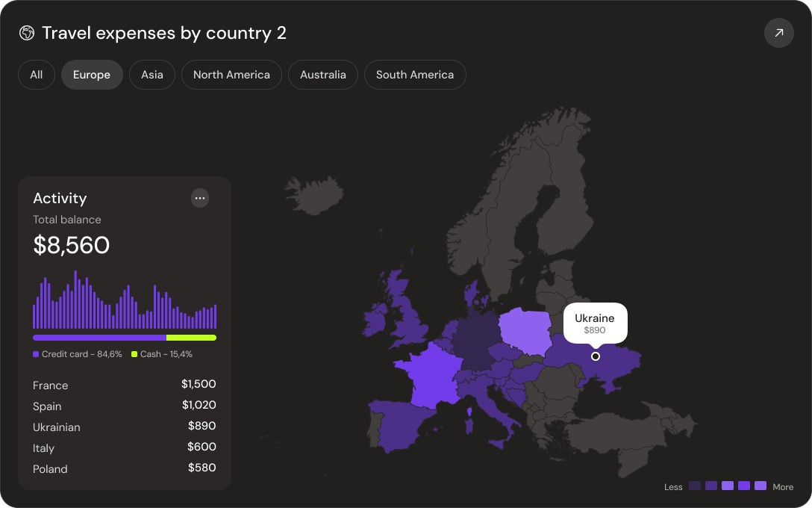The height and width of the screenshot is (508, 812).
Task: Switch to the Asia filter
Action: pyautogui.click(x=152, y=75)
